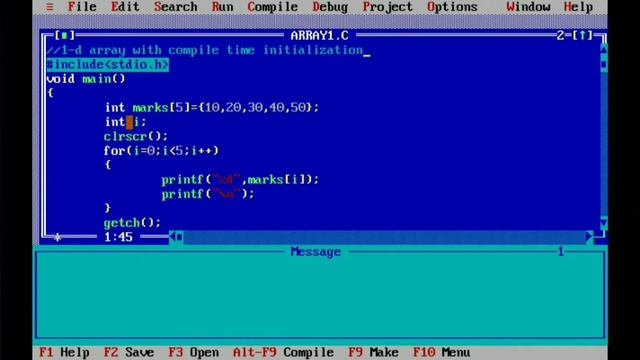The height and width of the screenshot is (360, 640).
Task: Click the ARRAY1.C window title
Action: click(320, 36)
